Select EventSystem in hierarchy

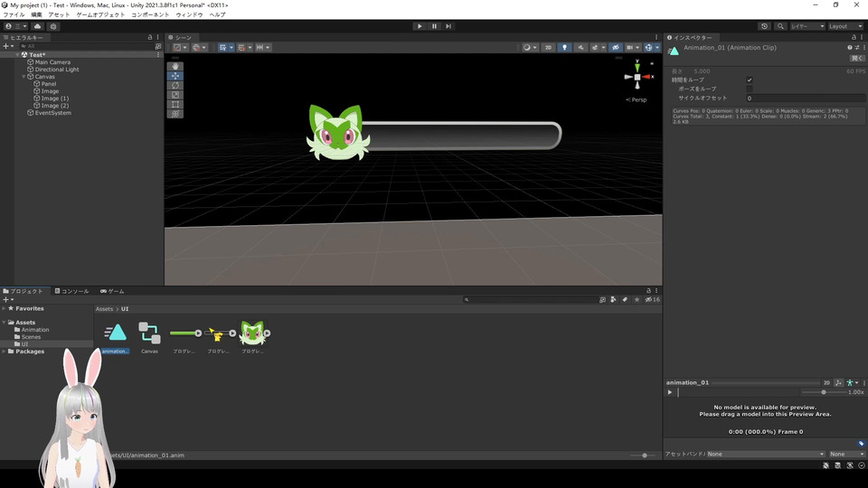point(53,113)
